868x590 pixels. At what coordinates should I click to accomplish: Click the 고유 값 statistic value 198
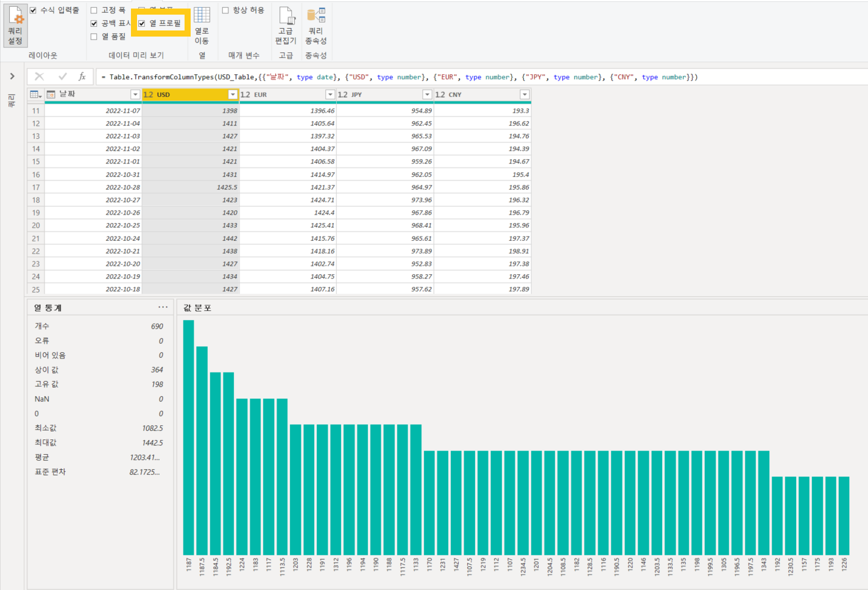pyautogui.click(x=157, y=384)
